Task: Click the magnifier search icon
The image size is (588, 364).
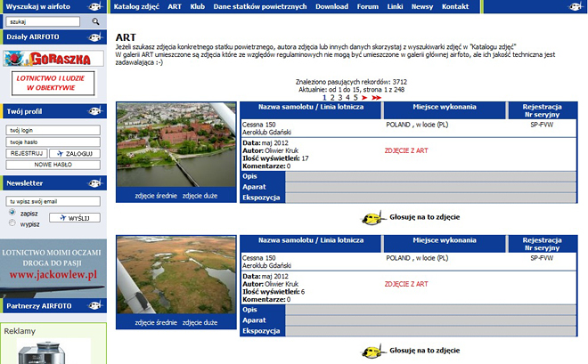Action: click(95, 21)
